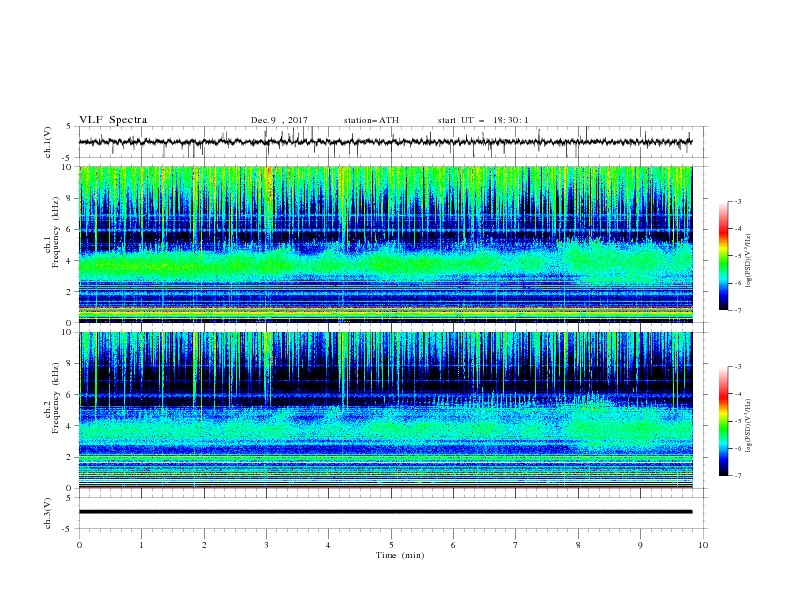This screenshot has height=612, width=792.
Task: Click time axis tick label "3"
Action: [x=266, y=545]
